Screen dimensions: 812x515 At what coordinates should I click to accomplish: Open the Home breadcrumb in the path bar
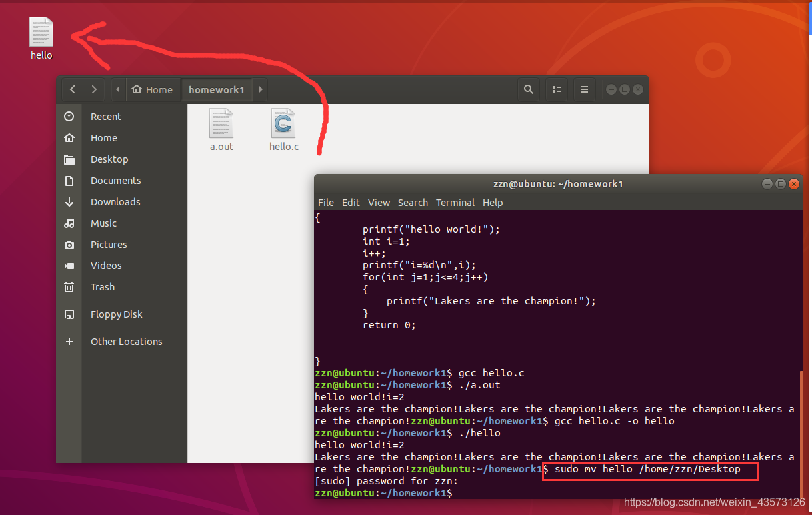coord(152,89)
